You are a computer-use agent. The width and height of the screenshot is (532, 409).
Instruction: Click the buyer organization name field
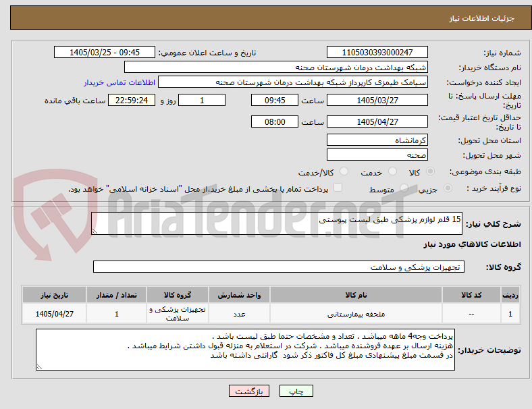coord(276,67)
